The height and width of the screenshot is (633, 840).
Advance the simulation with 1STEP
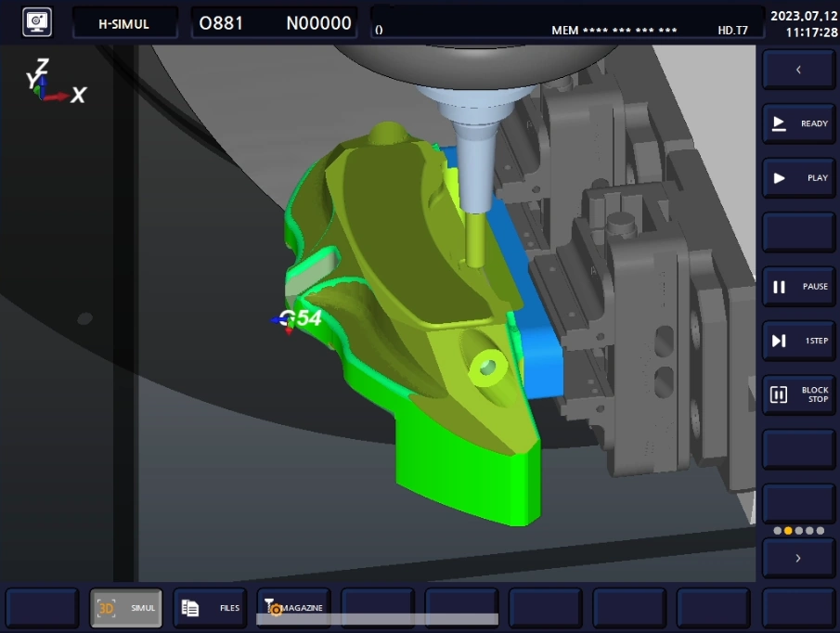pos(798,341)
